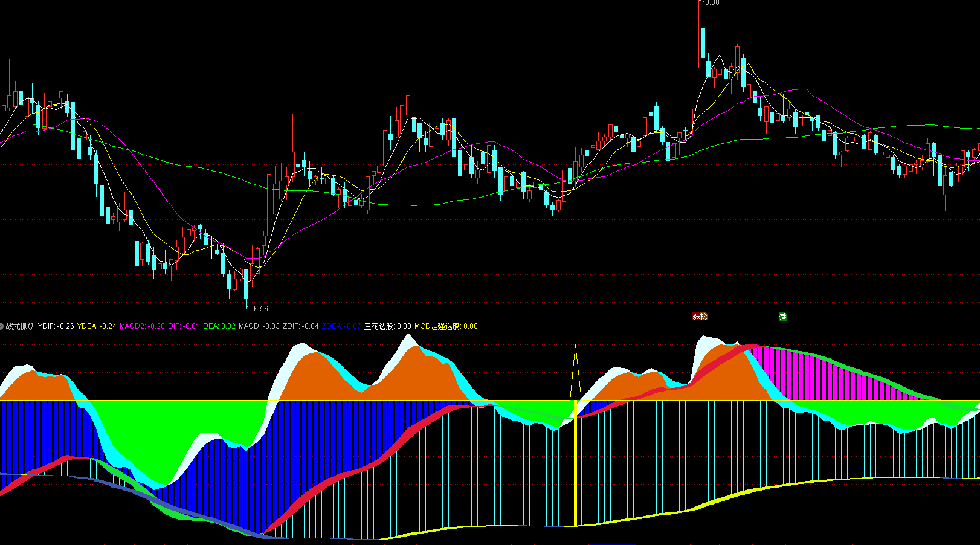The height and width of the screenshot is (545, 980).
Task: Click the DIF: -0.01 indicator label
Action: [x=184, y=326]
